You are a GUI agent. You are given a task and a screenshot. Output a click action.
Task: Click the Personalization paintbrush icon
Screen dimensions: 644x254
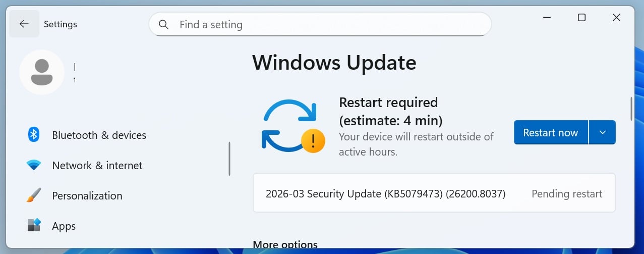click(x=33, y=195)
